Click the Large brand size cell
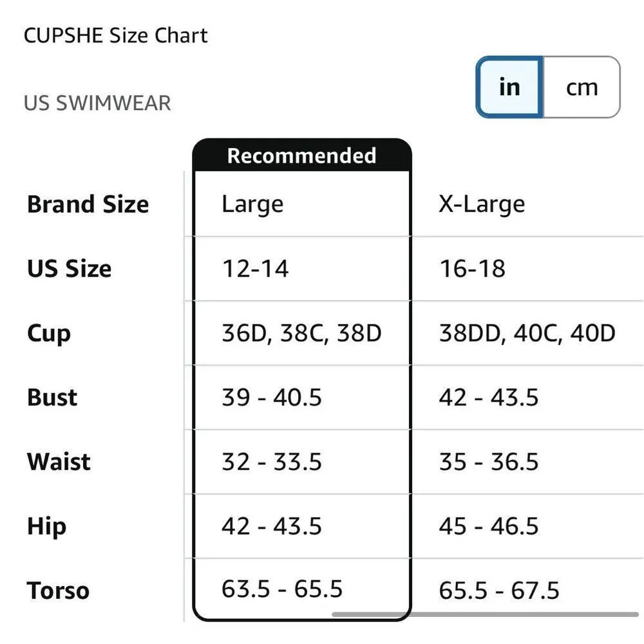 [x=252, y=204]
